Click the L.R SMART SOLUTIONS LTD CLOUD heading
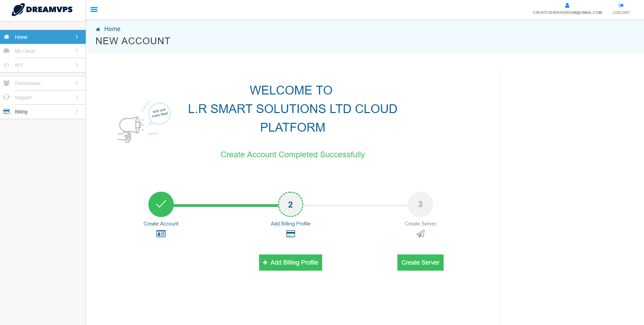This screenshot has height=325, width=644. [292, 109]
